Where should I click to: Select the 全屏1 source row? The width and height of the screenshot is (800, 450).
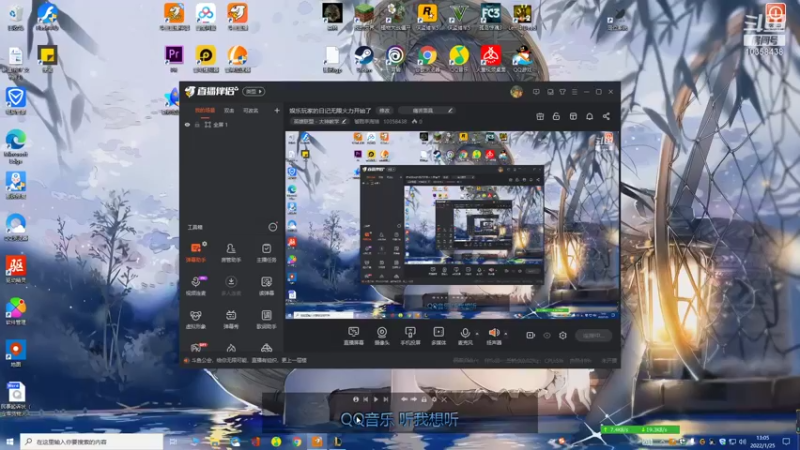(232, 124)
